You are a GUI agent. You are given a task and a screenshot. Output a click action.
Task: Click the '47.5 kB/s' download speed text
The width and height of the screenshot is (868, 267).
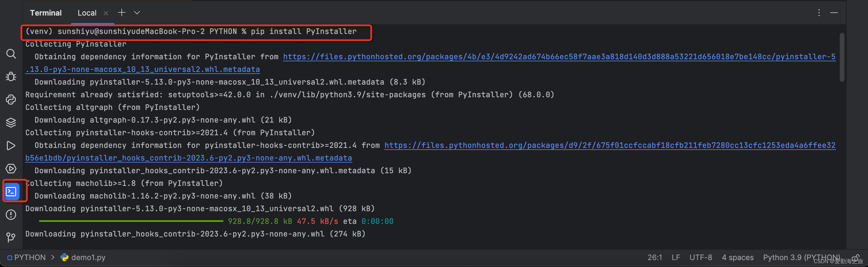click(x=317, y=221)
